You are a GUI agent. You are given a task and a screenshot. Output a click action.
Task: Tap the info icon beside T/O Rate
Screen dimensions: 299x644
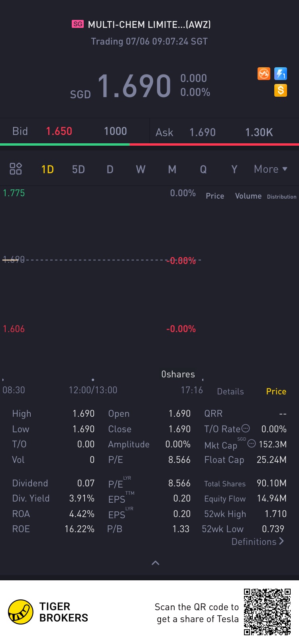pos(246,428)
